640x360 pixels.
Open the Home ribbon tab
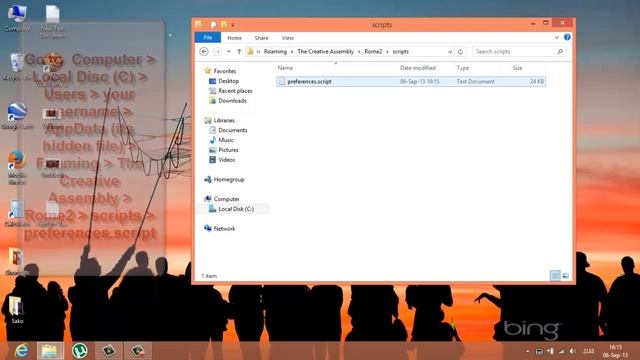tap(234, 38)
